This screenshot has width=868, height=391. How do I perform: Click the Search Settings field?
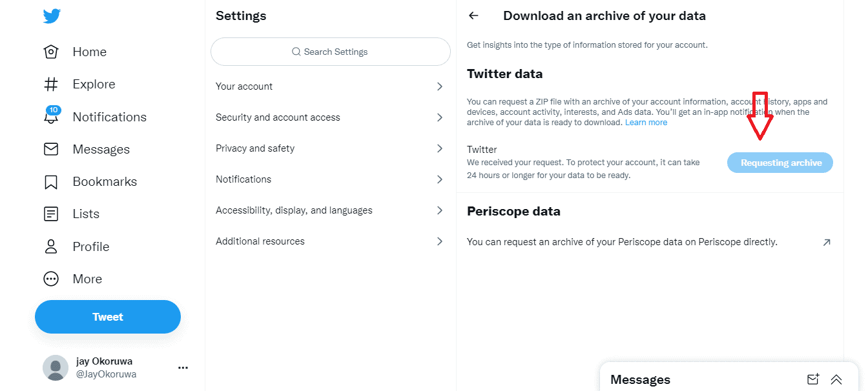[330, 52]
